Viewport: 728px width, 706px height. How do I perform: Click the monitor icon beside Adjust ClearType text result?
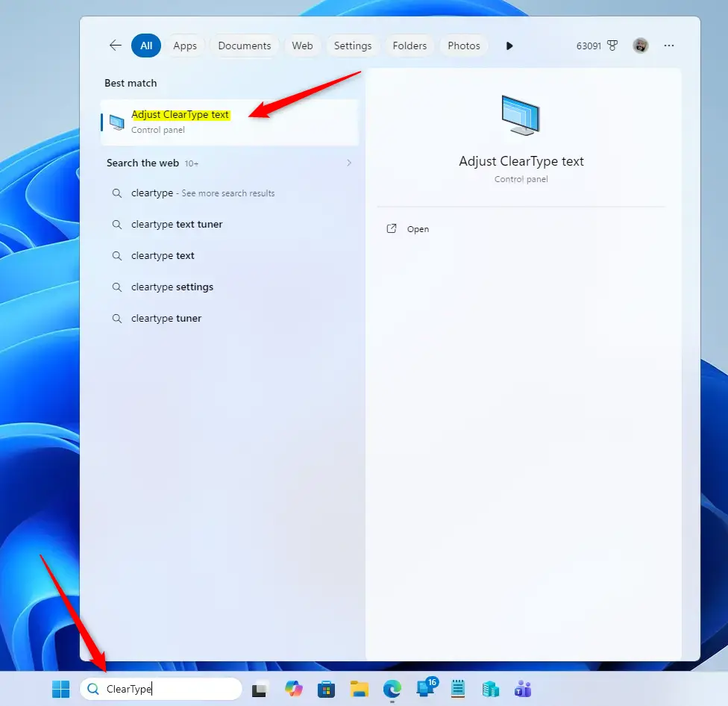point(116,122)
